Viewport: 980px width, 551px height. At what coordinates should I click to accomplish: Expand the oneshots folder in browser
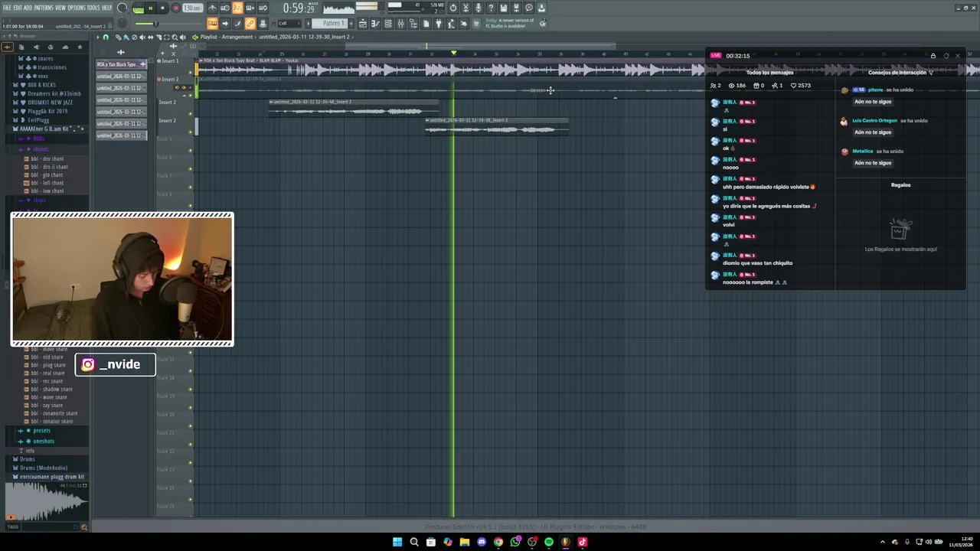click(x=44, y=441)
